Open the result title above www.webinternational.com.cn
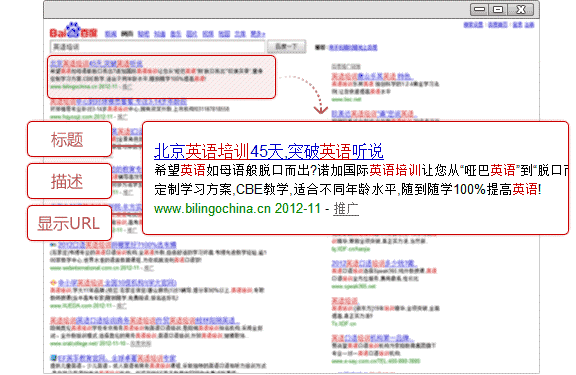Screen dimensions: 576x375 click(117, 245)
